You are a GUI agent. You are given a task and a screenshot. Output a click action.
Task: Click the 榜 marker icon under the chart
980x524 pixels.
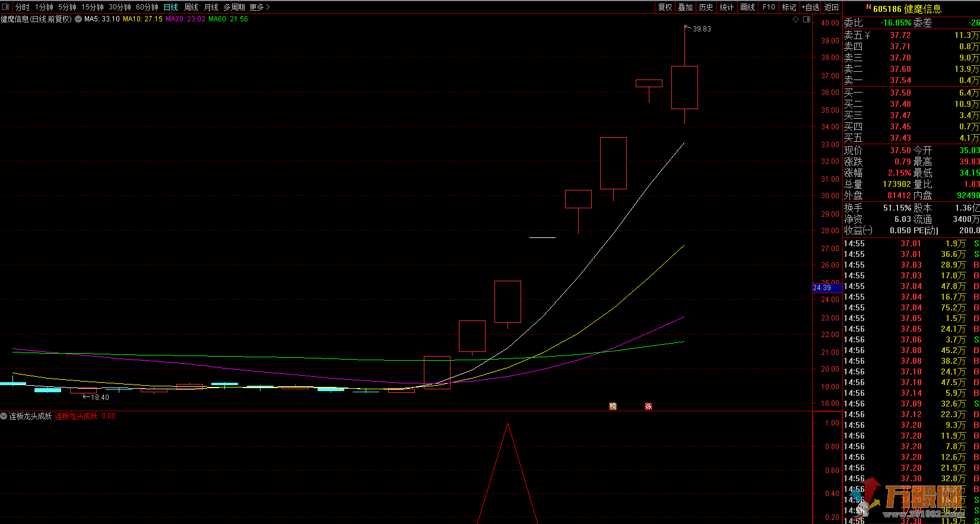click(613, 407)
